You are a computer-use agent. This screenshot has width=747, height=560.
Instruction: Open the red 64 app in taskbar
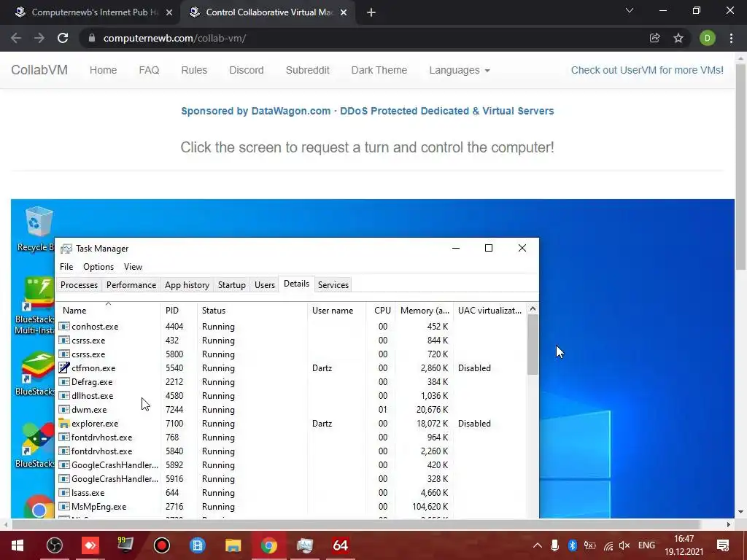tap(340, 545)
